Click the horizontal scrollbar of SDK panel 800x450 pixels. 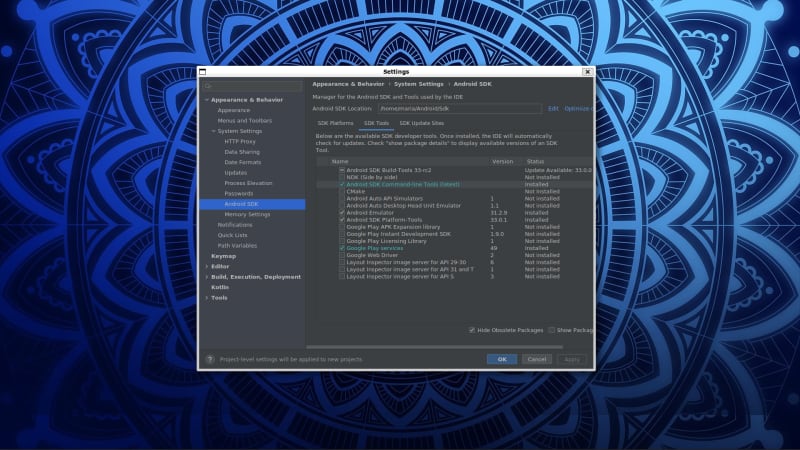(x=434, y=347)
